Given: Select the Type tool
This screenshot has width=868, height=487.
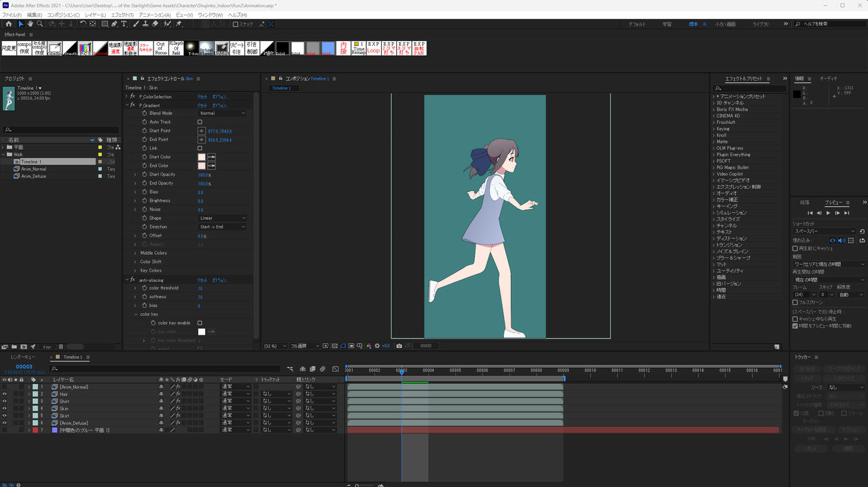Looking at the screenshot, I should (x=124, y=24).
